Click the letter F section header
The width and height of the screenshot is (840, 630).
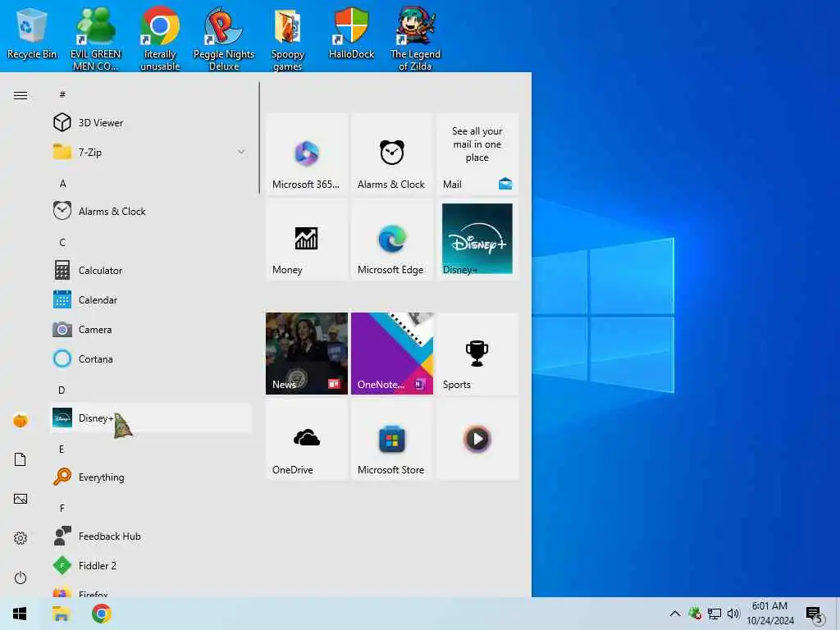62,508
